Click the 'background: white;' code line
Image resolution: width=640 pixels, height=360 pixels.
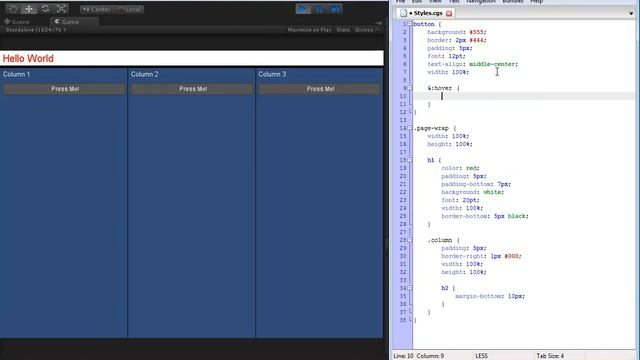point(472,192)
